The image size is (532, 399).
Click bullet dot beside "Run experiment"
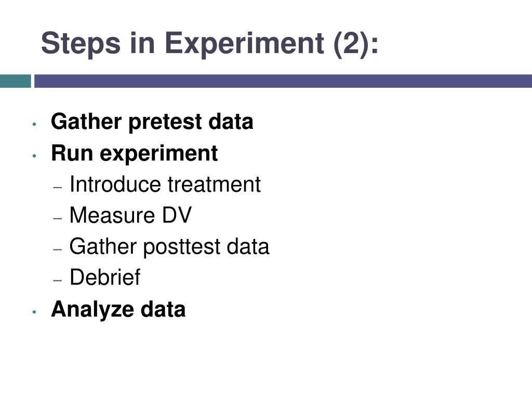click(34, 156)
